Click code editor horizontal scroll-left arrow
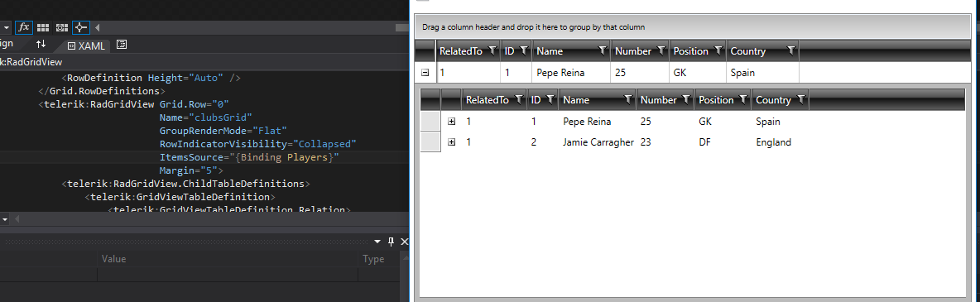 [17, 218]
